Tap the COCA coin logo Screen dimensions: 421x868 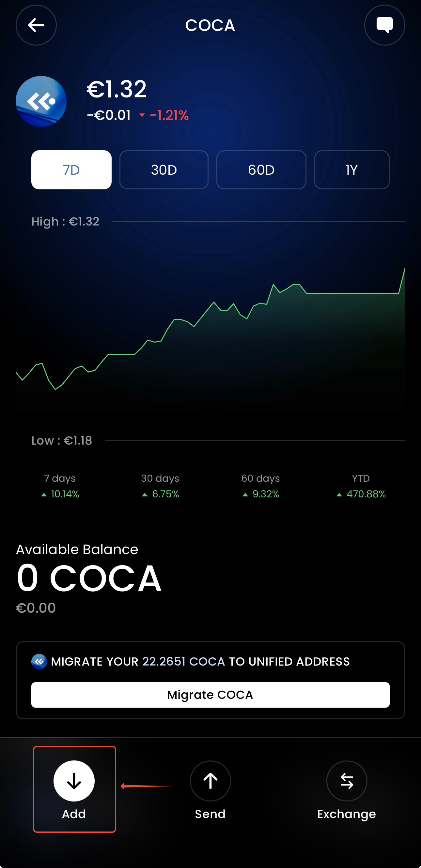(x=41, y=101)
